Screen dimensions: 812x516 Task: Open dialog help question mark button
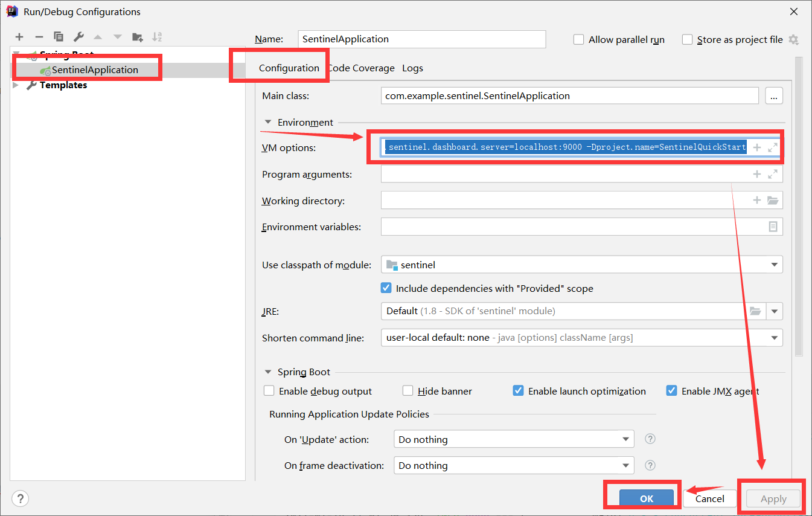click(x=21, y=498)
